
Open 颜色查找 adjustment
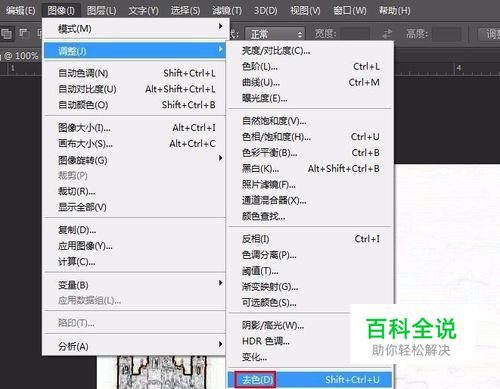point(310,217)
